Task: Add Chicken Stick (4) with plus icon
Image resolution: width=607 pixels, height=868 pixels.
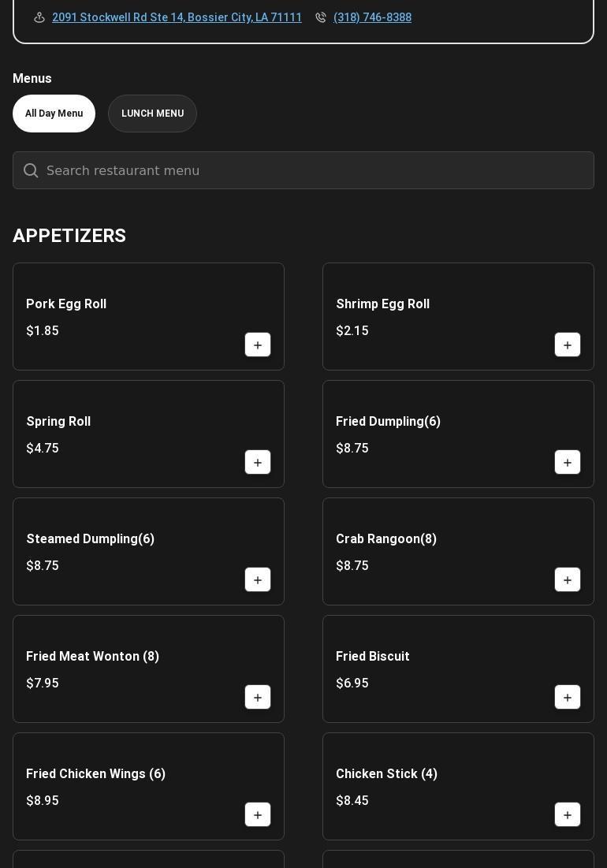Action: point(568,815)
